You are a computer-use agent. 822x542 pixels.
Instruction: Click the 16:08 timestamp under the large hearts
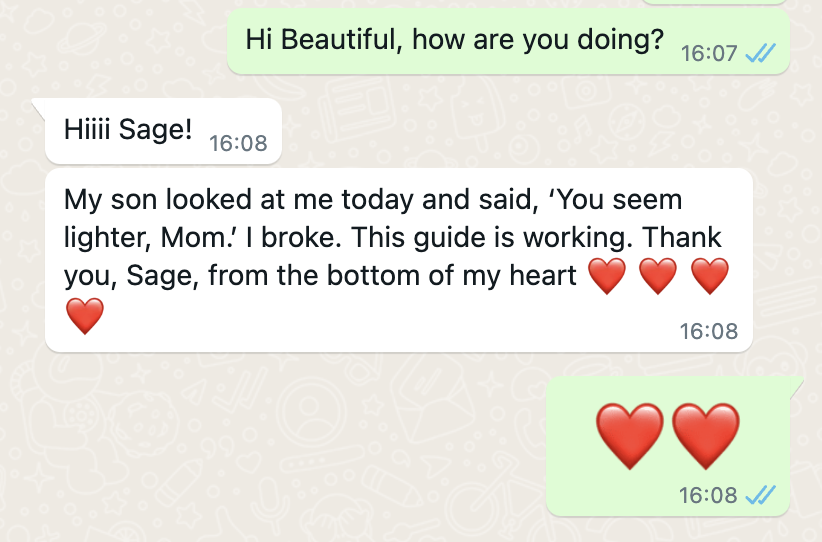pos(708,495)
